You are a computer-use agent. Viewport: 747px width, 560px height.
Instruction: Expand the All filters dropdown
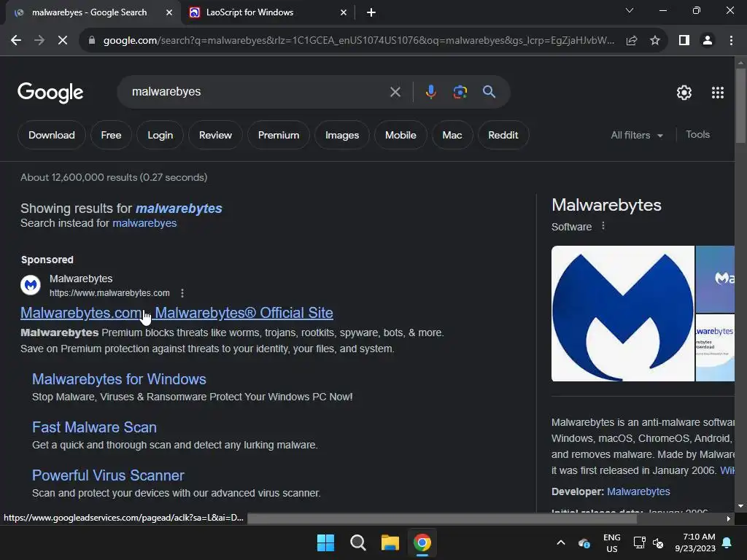click(x=637, y=135)
